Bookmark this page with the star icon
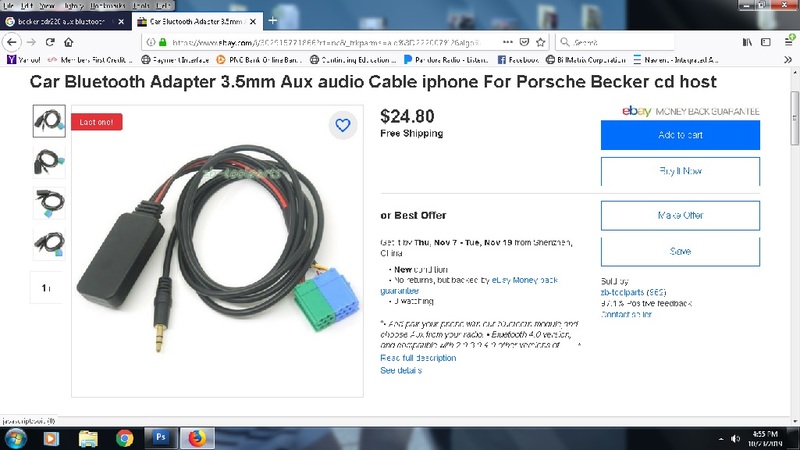This screenshot has height=450, width=800. [x=540, y=42]
